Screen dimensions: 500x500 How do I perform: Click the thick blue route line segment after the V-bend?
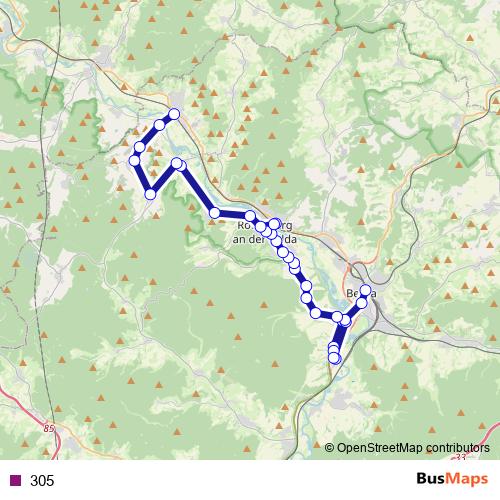click(x=197, y=189)
